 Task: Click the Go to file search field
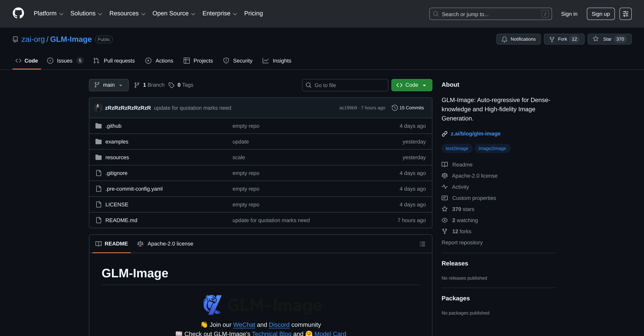coord(345,85)
